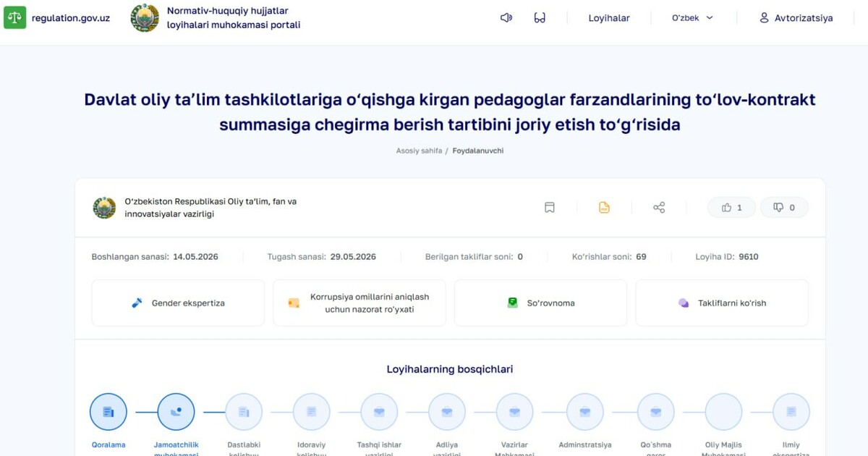Click the Uzbekistan emblem in the header
Image resolution: width=868 pixels, height=456 pixels.
[145, 18]
